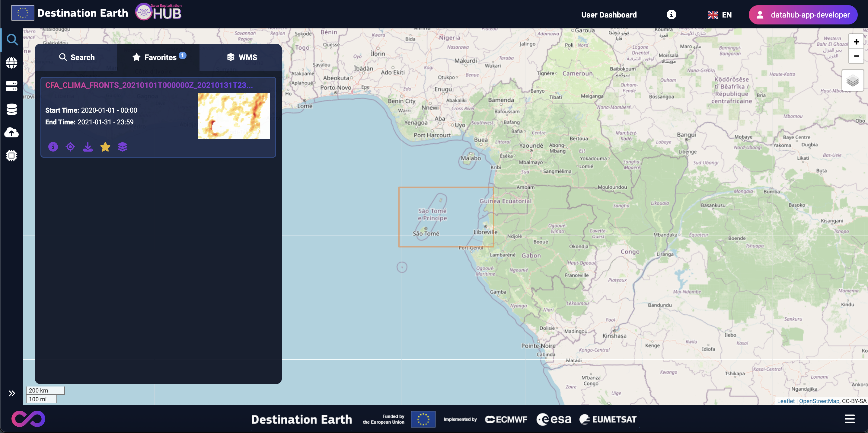The width and height of the screenshot is (868, 433).
Task: Open the database cylinder icon in sidebar
Action: 12,109
